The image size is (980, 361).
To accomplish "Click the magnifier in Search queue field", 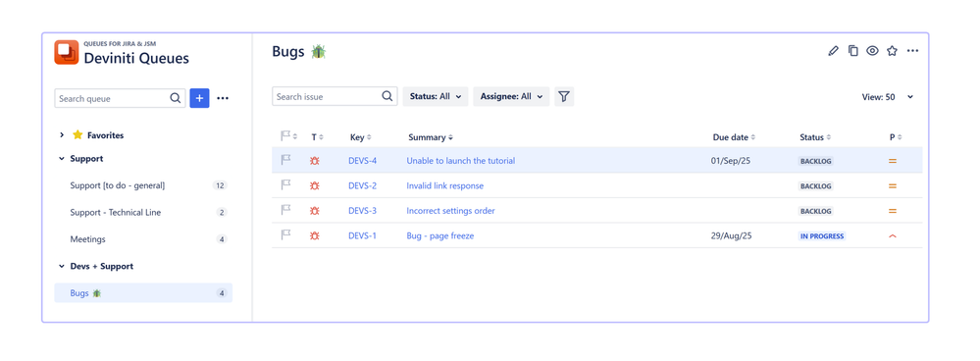I will pos(176,98).
